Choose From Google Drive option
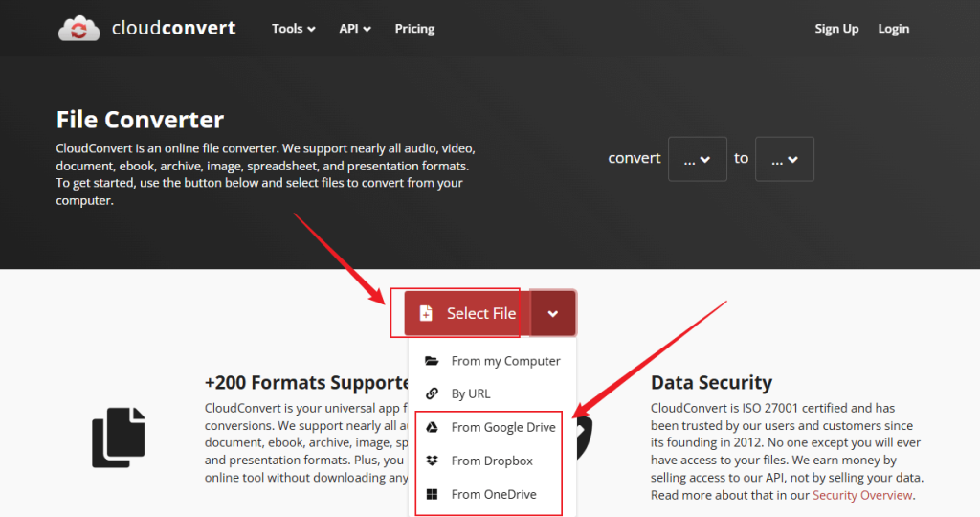 [492, 427]
